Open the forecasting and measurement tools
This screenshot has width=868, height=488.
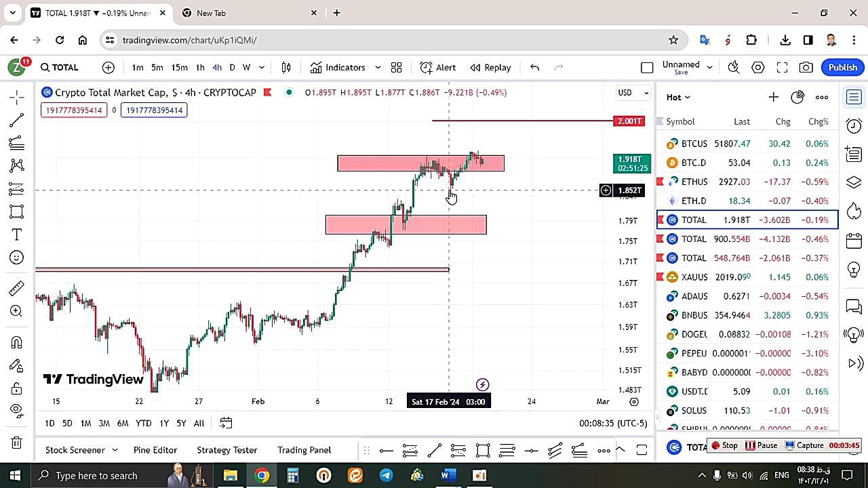click(x=17, y=188)
